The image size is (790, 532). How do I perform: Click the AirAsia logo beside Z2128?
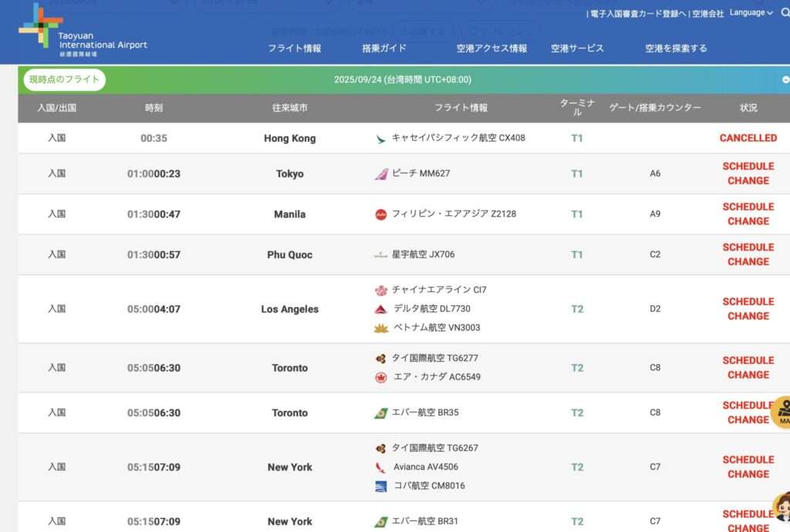[x=381, y=214]
